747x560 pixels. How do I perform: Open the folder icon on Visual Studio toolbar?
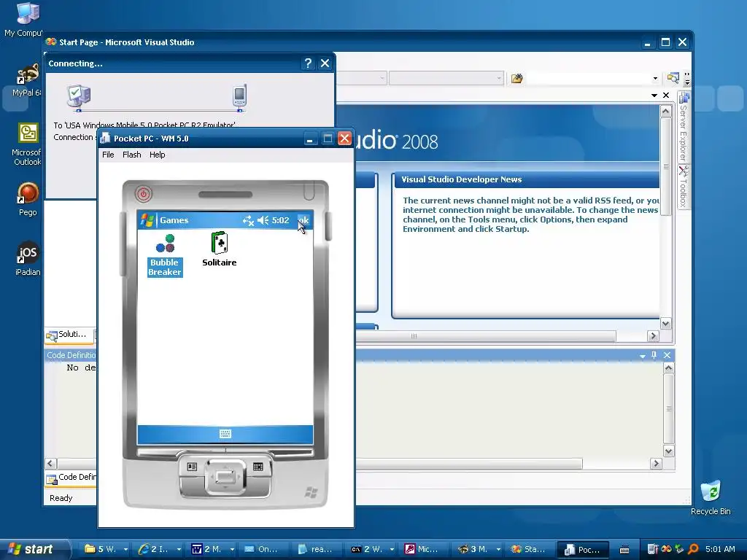pyautogui.click(x=517, y=78)
